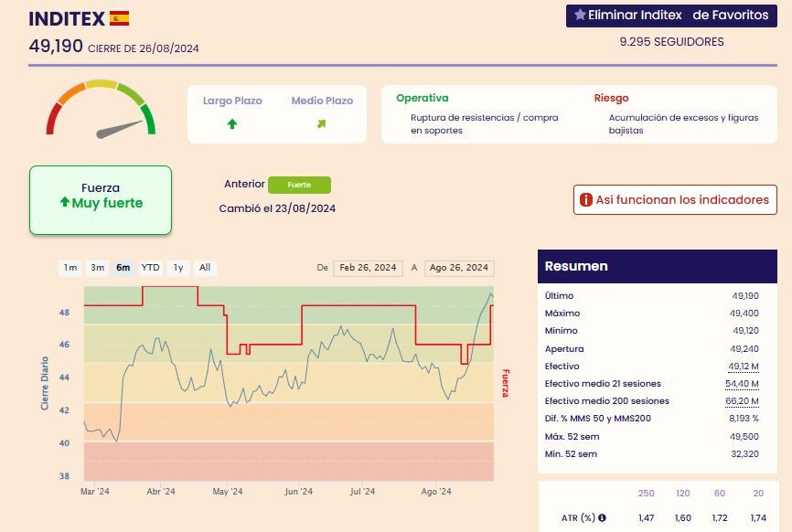
Task: Click the Ago '24 axis label
Action: (x=436, y=491)
